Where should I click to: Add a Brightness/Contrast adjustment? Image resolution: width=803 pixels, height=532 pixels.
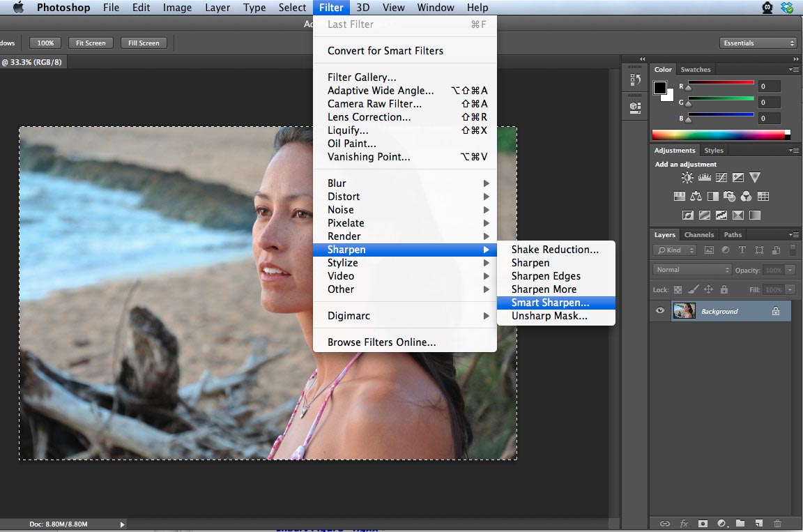687,178
